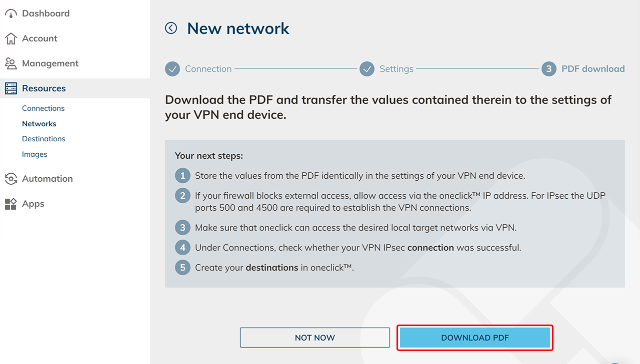Collapse the Resources menu section
Image resolution: width=640 pixels, height=364 pixels.
(43, 88)
